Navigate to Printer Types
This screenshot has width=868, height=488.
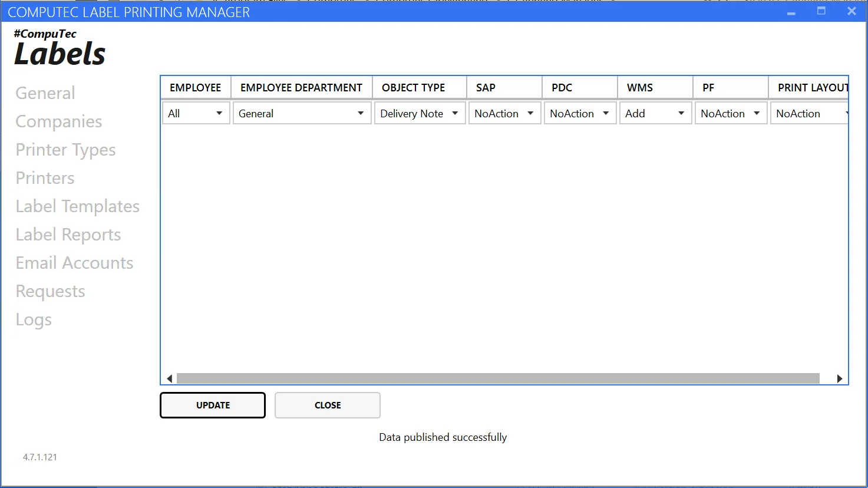(x=65, y=150)
